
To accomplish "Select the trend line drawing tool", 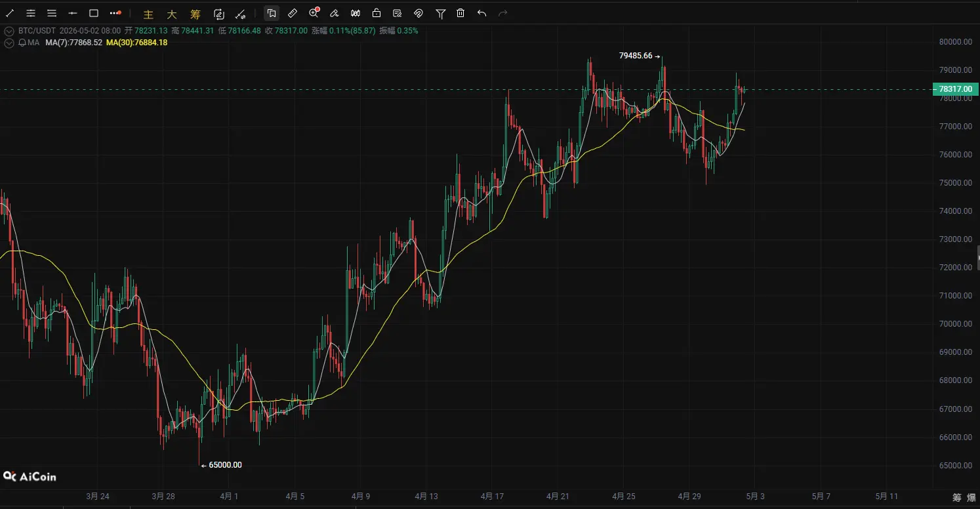I will pyautogui.click(x=10, y=13).
